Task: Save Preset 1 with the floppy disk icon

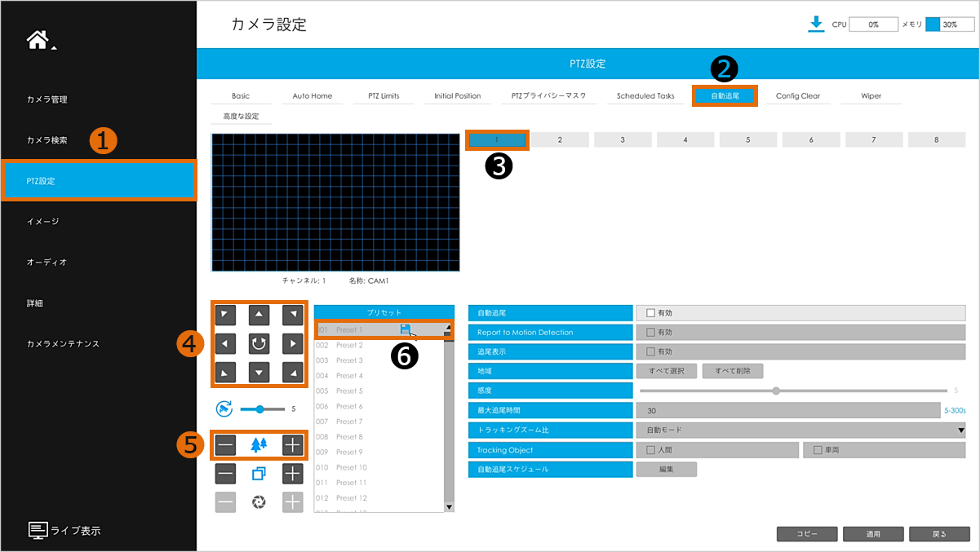Action: [406, 329]
